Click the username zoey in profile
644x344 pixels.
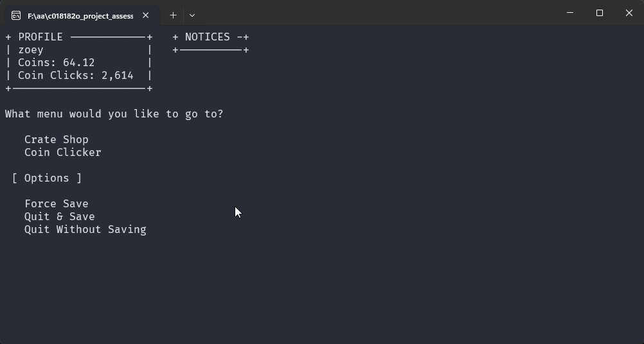tap(31, 50)
